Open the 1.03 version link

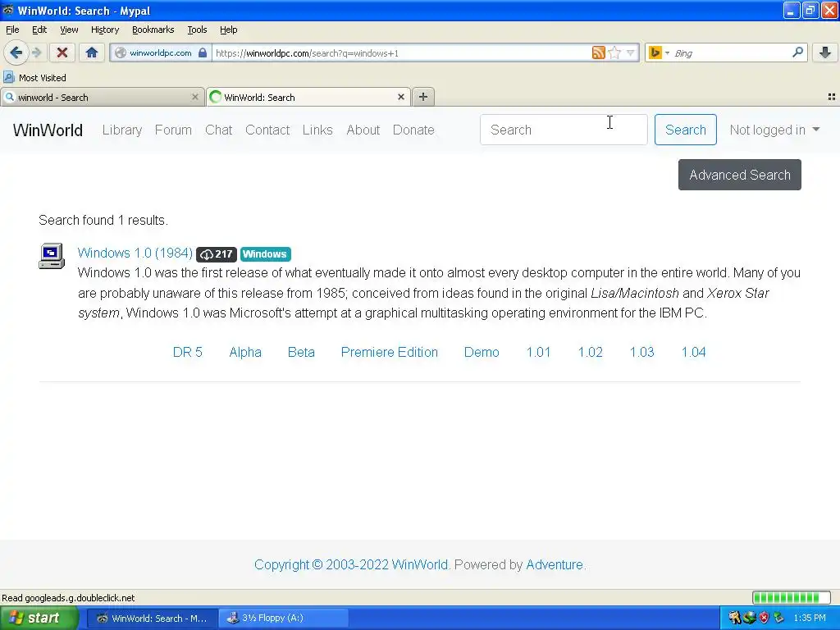click(641, 352)
